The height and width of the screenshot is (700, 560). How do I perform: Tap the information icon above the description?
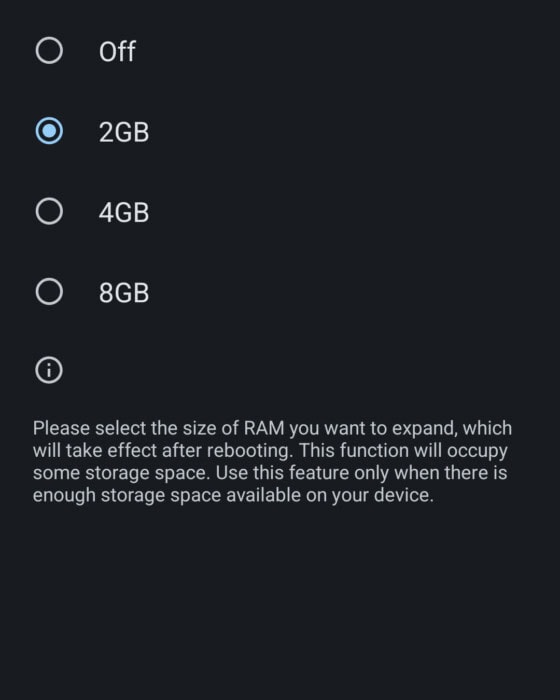click(x=49, y=370)
